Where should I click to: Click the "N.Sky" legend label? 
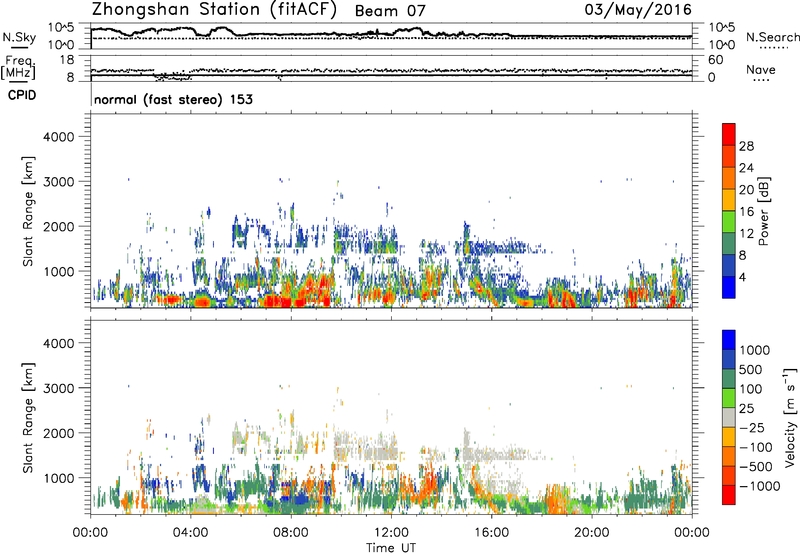click(19, 37)
